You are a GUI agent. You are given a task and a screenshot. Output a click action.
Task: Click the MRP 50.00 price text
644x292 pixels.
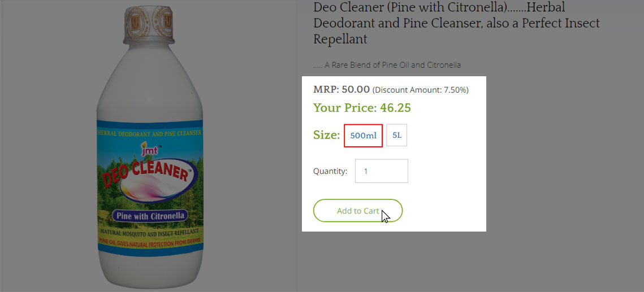tap(342, 89)
